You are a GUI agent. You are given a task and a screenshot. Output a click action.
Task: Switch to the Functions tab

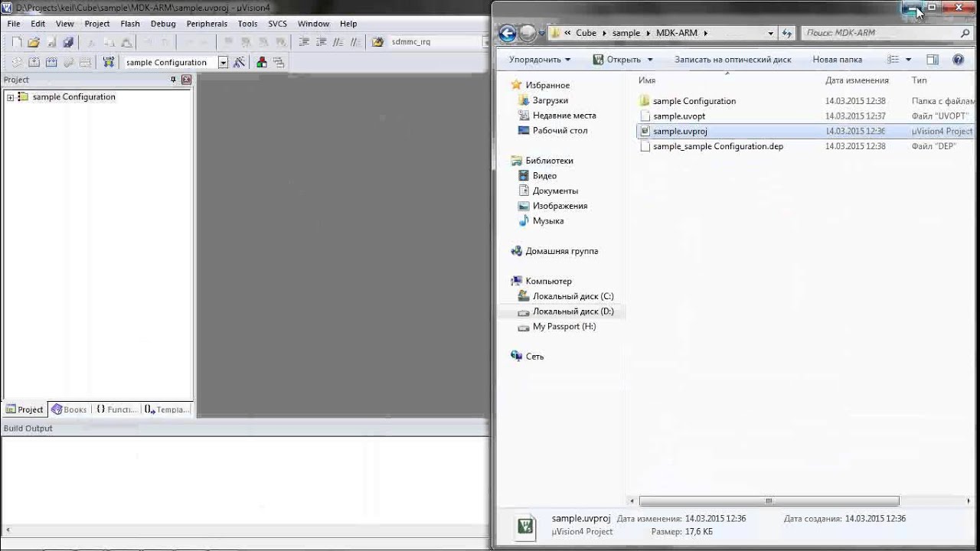116,409
